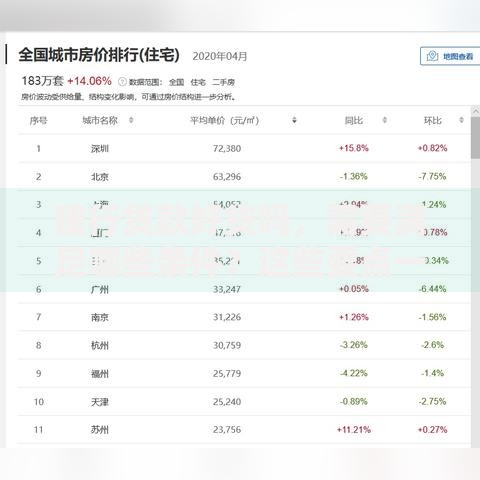The width and height of the screenshot is (480, 480).
Task: Click the price value 33,247
Action: pos(227,289)
